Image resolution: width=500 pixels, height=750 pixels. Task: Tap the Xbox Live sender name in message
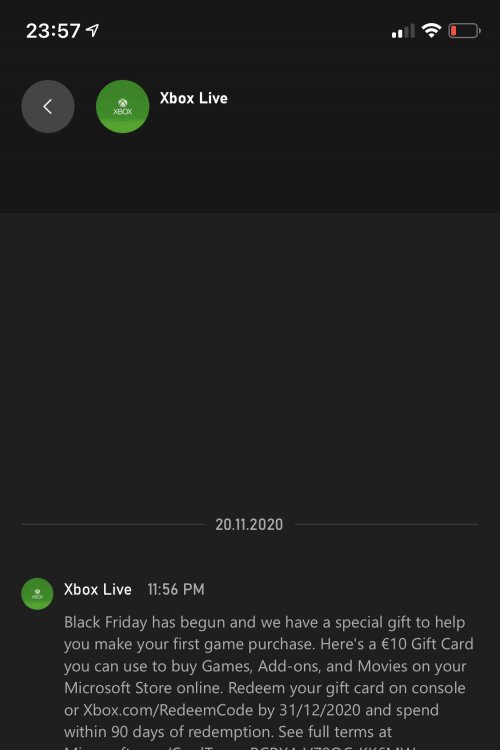point(98,589)
